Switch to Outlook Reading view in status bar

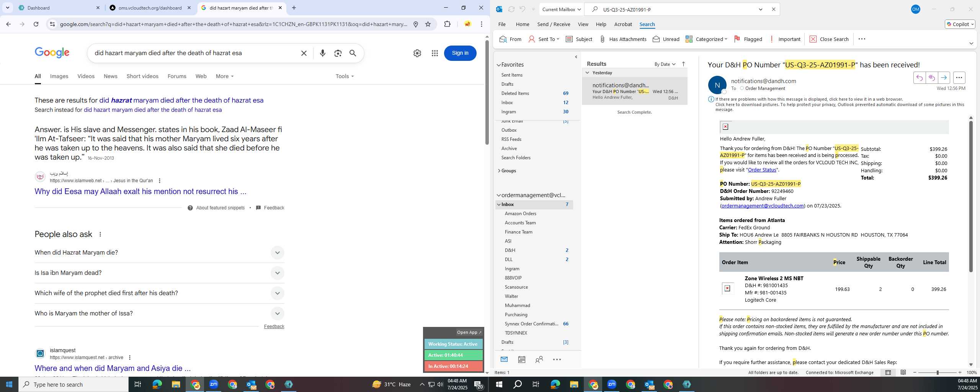click(x=903, y=372)
